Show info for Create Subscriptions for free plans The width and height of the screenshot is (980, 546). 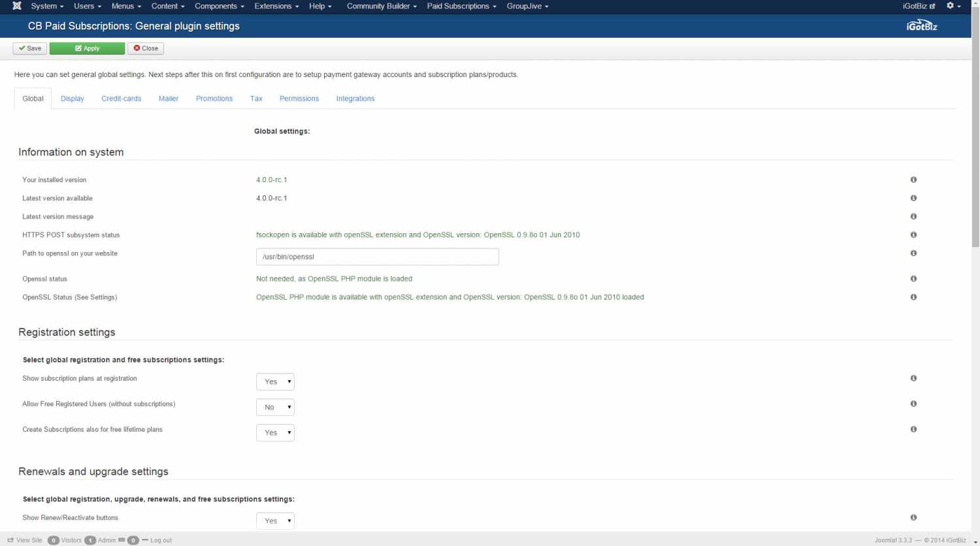[x=913, y=429]
